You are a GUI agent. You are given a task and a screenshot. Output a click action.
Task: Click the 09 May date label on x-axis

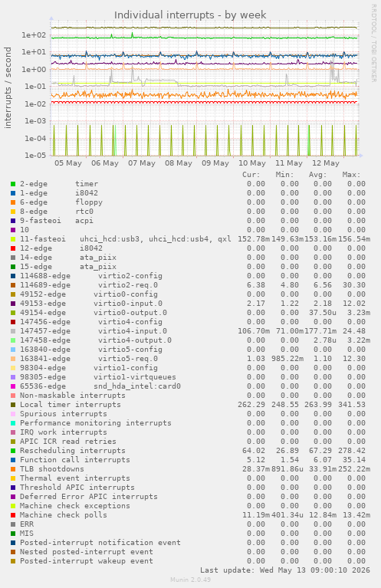click(215, 163)
